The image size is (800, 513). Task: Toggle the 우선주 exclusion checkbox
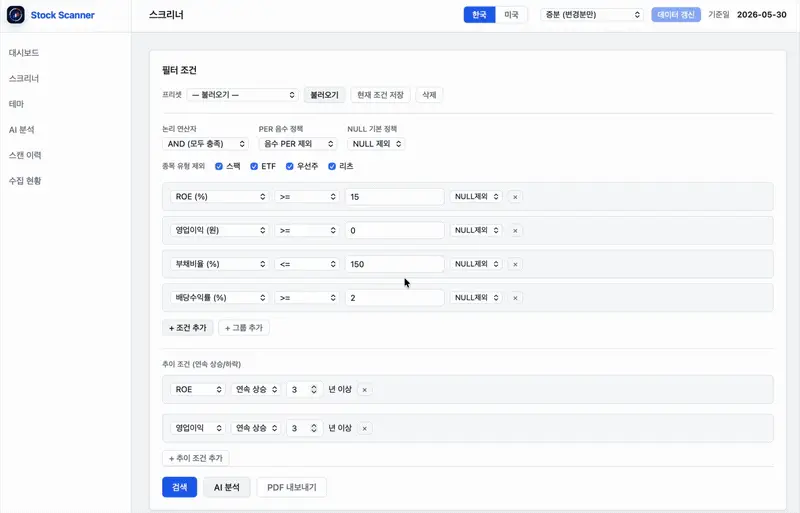[289, 166]
